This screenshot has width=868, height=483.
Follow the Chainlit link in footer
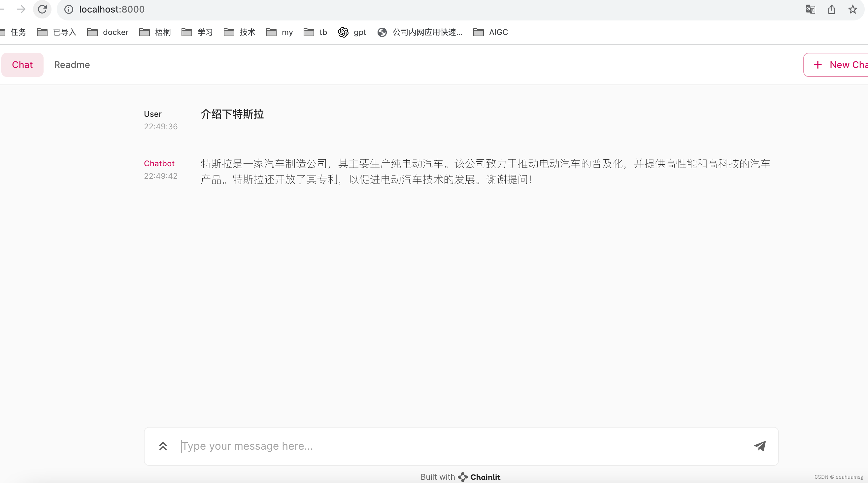pos(480,477)
